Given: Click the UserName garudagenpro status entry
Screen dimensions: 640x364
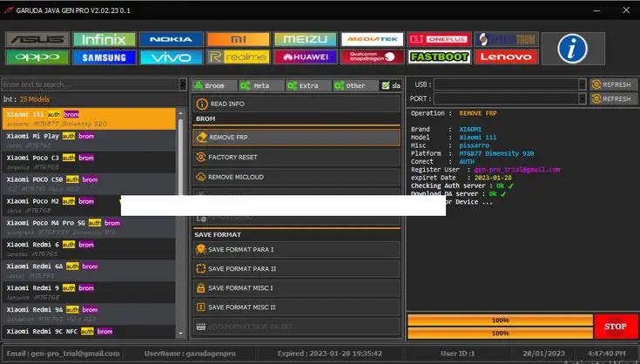Looking at the screenshot, I should pos(190,354).
